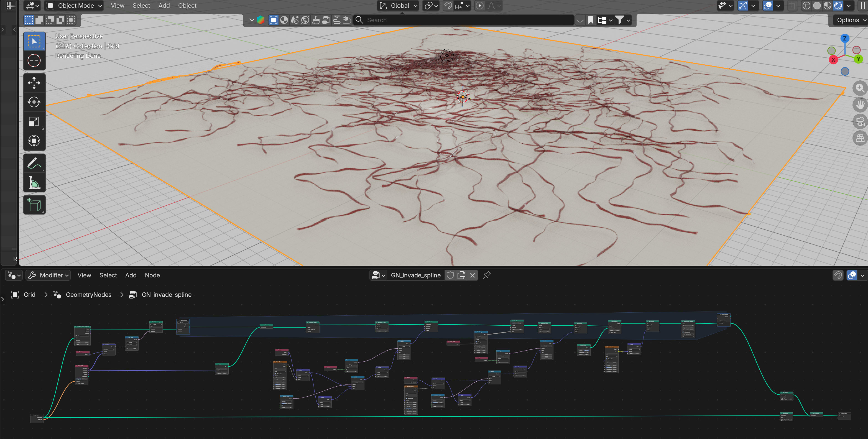
Task: Select the Scale tool
Action: coord(34,121)
